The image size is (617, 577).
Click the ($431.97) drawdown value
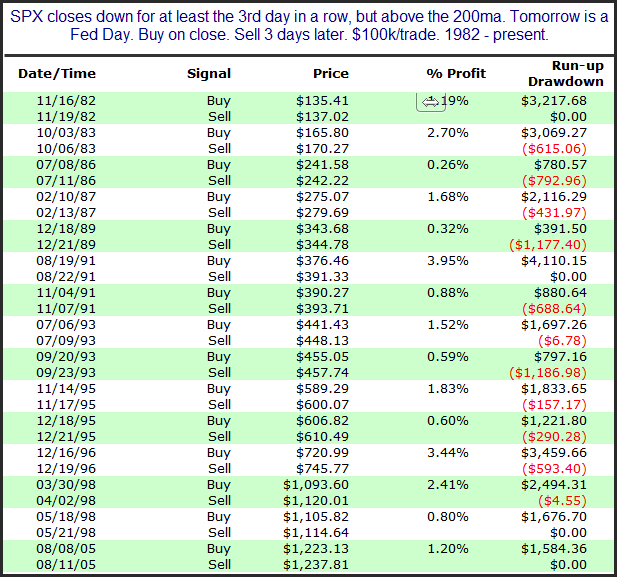click(x=554, y=213)
